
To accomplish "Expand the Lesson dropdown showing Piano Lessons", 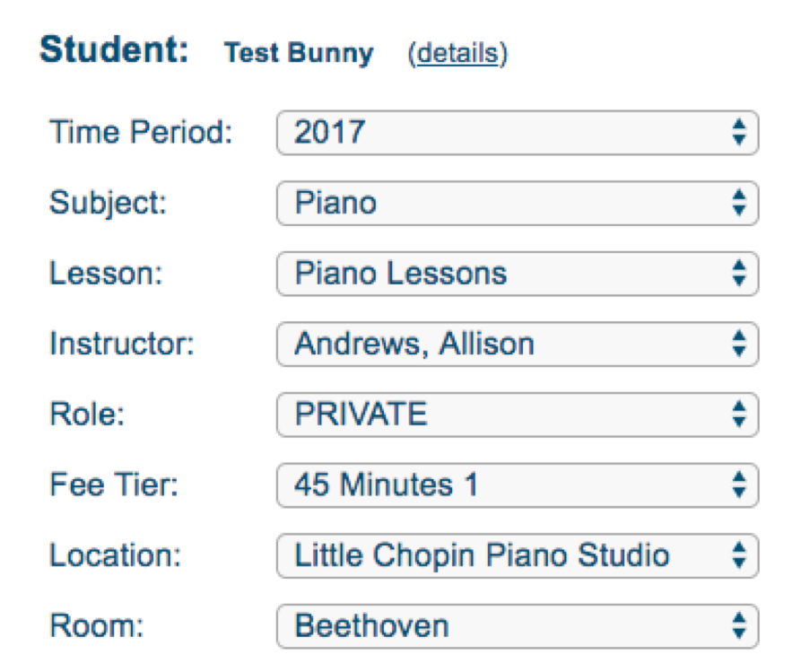I will click(x=517, y=274).
